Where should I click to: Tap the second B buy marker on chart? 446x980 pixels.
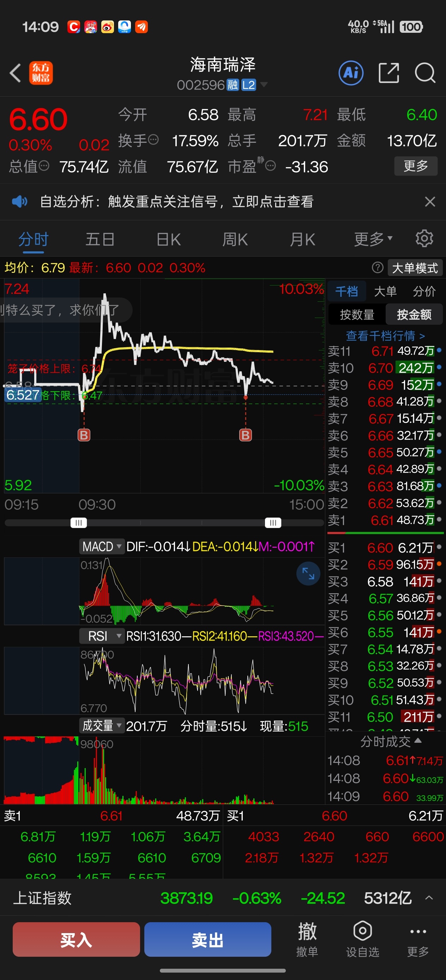coord(245,435)
